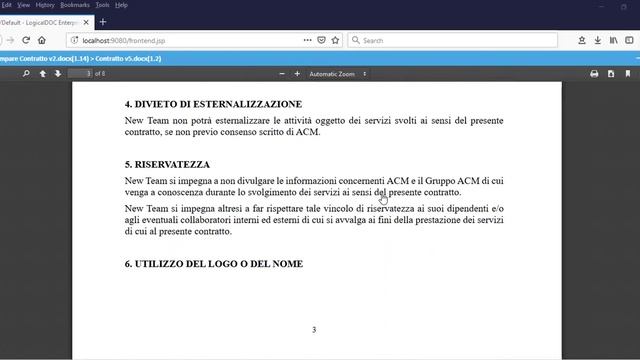Open the Help menu
This screenshot has height=360, width=640.
tap(121, 5)
